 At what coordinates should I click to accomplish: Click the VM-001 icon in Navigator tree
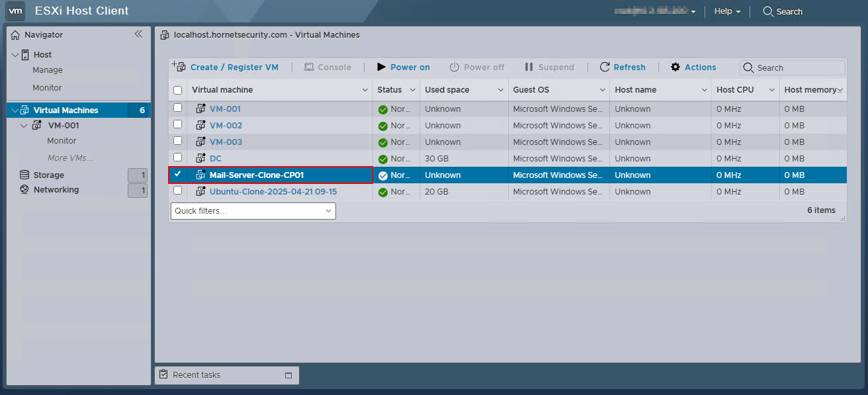pos(37,125)
